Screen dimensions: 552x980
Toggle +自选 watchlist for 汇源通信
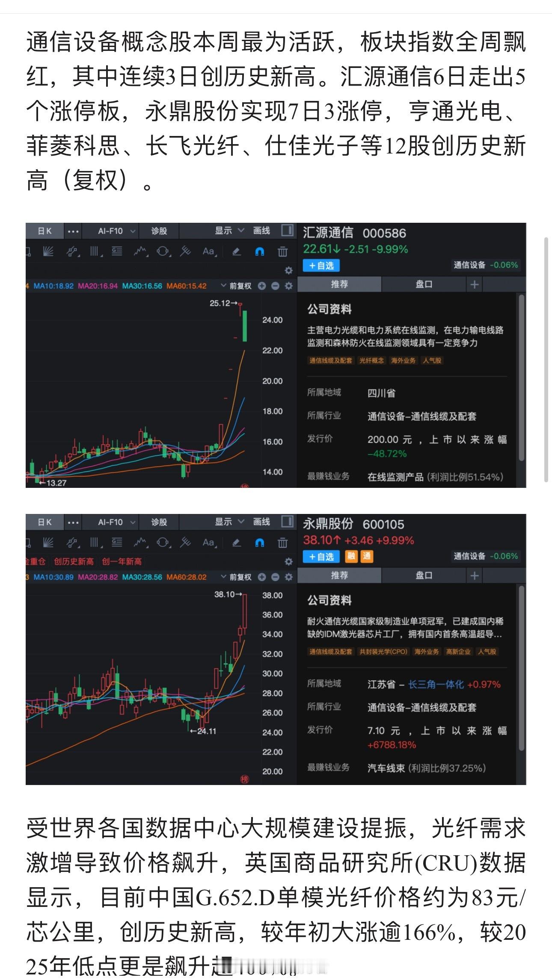coord(321,266)
